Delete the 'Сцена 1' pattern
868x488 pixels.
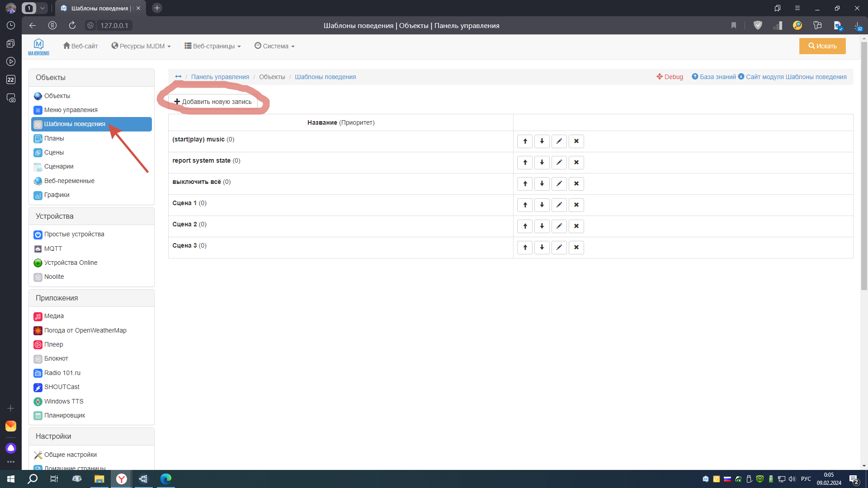[x=576, y=205]
